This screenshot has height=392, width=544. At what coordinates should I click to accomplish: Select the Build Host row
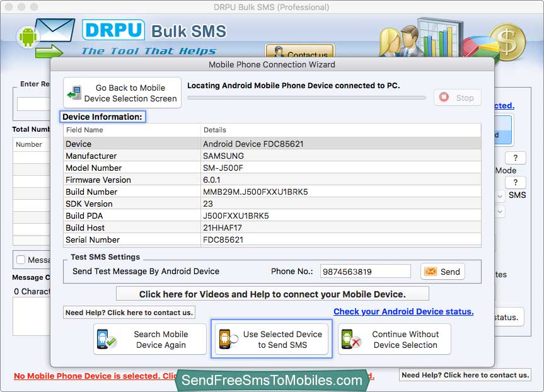tap(272, 228)
